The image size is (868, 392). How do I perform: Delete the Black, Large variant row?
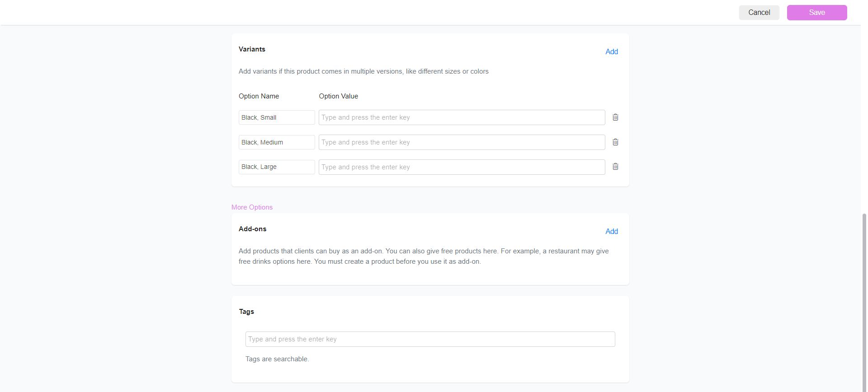click(615, 167)
